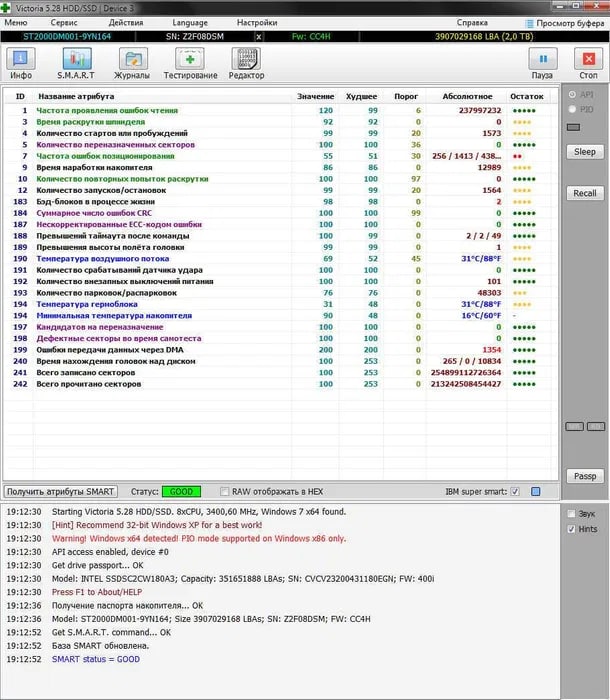Viewport: 610px width, 700px height.
Task: Click the green Victoria app icon
Action: tap(6, 8)
